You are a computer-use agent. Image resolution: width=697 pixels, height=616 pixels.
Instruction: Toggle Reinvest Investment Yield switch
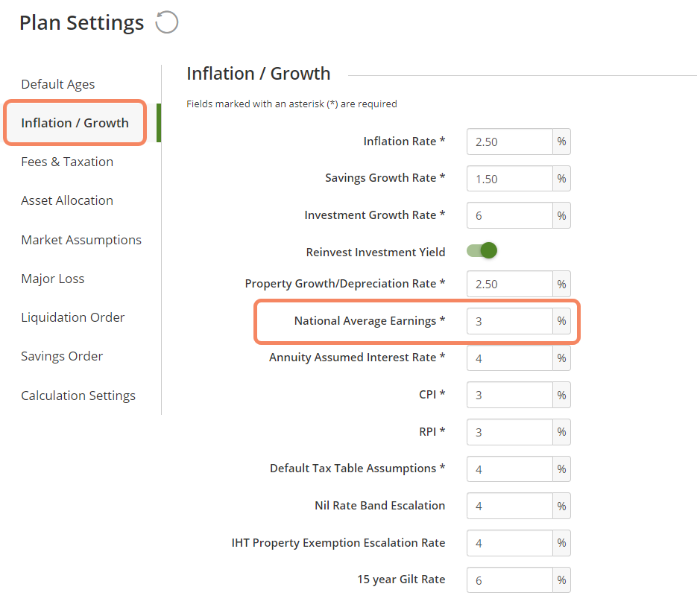[x=482, y=251]
